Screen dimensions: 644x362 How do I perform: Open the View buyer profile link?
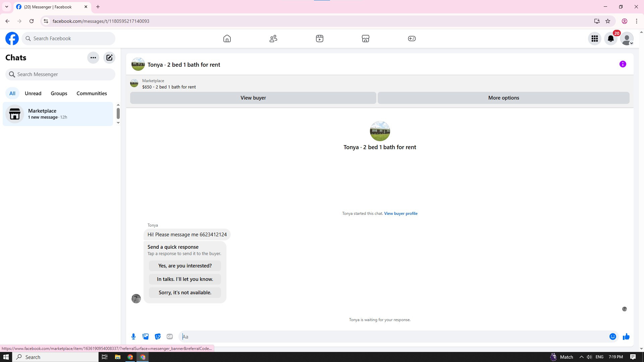pos(400,214)
